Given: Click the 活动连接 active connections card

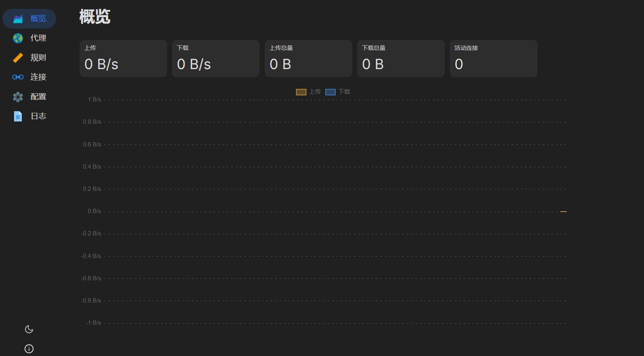Looking at the screenshot, I should [494, 59].
